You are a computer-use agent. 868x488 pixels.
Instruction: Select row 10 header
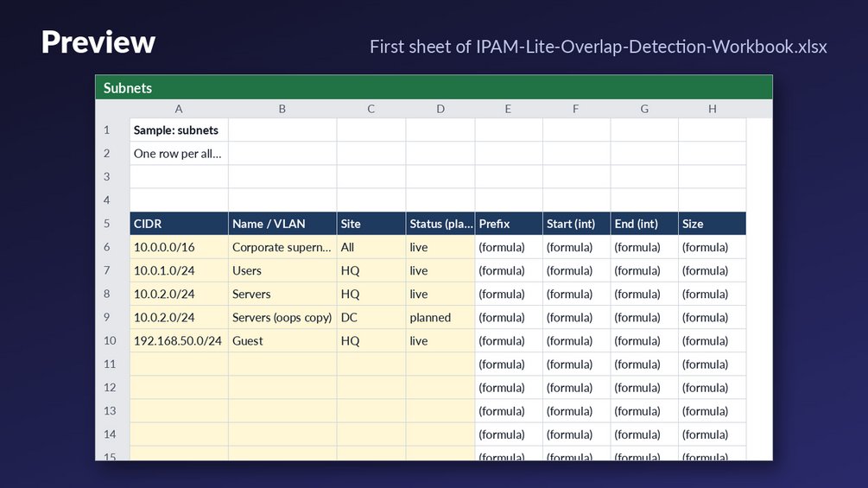click(x=112, y=341)
